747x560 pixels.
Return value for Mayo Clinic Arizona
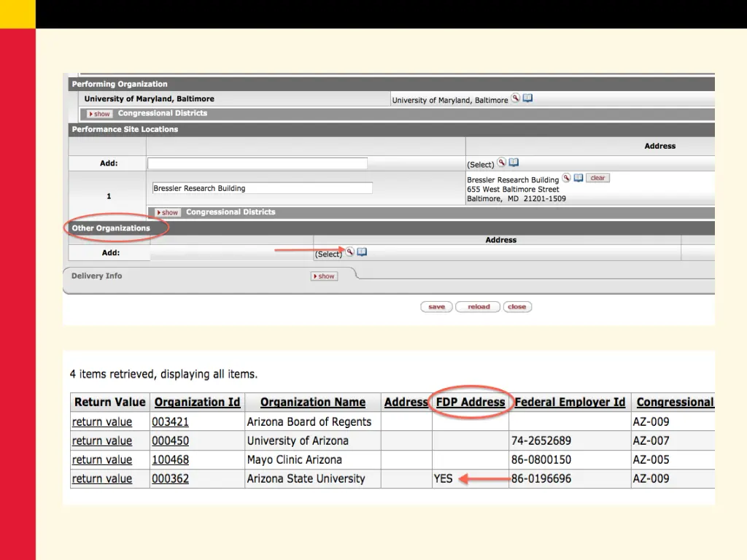[102, 460]
